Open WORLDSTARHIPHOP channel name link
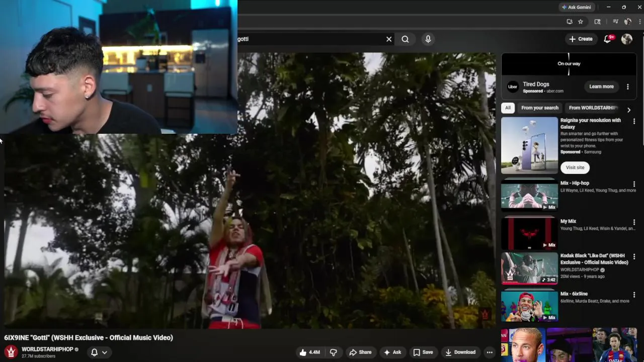644x362 pixels. coord(47,349)
